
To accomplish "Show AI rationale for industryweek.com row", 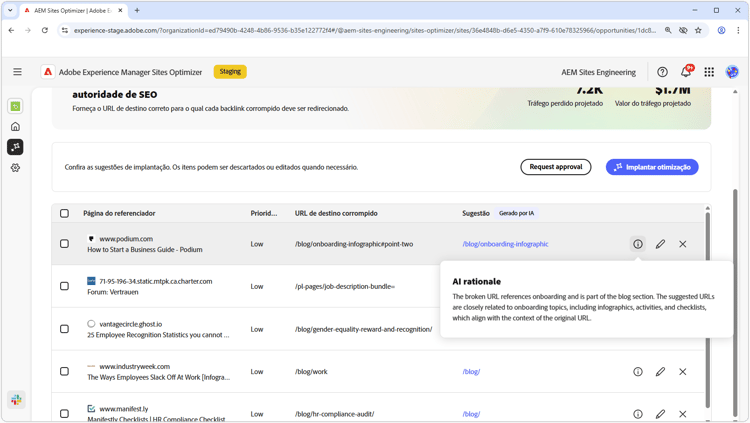I will [638, 372].
